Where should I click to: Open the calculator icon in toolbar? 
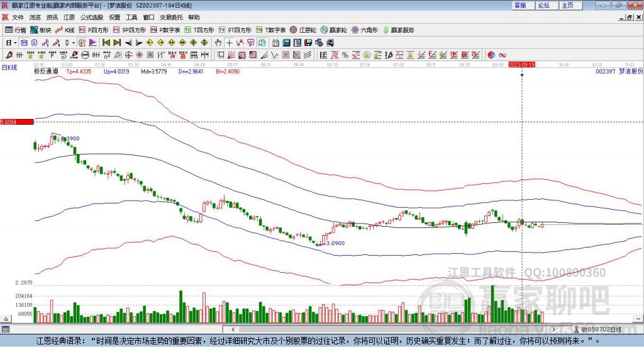(x=286, y=43)
